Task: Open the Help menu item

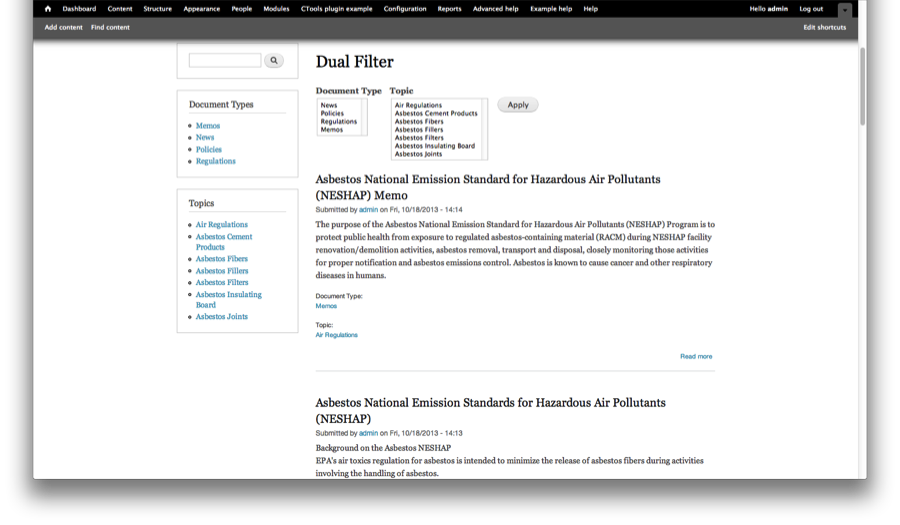Action: pyautogui.click(x=591, y=9)
